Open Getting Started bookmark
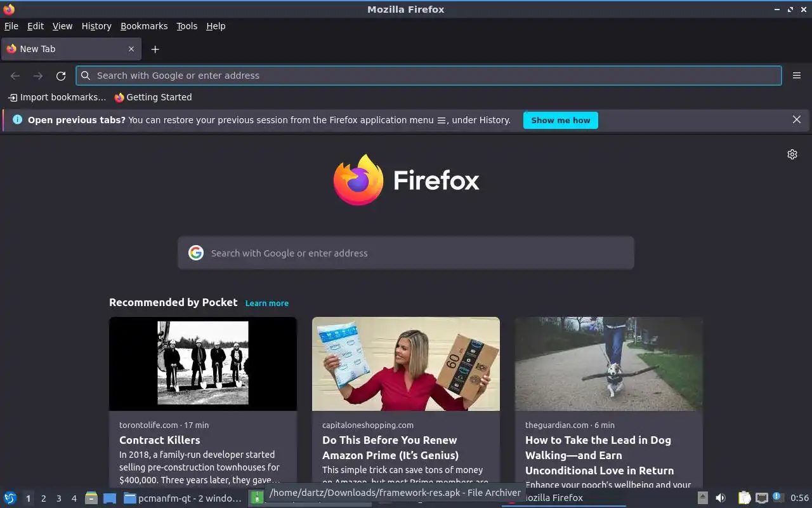 click(153, 97)
